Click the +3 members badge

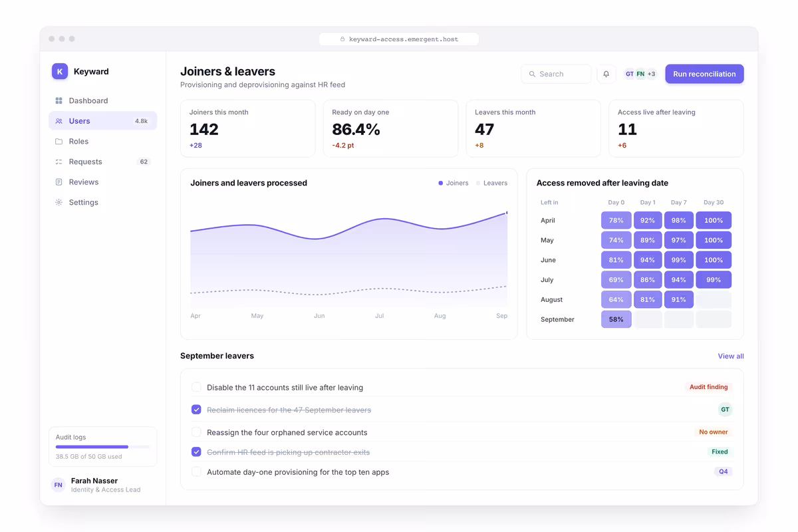(x=651, y=74)
